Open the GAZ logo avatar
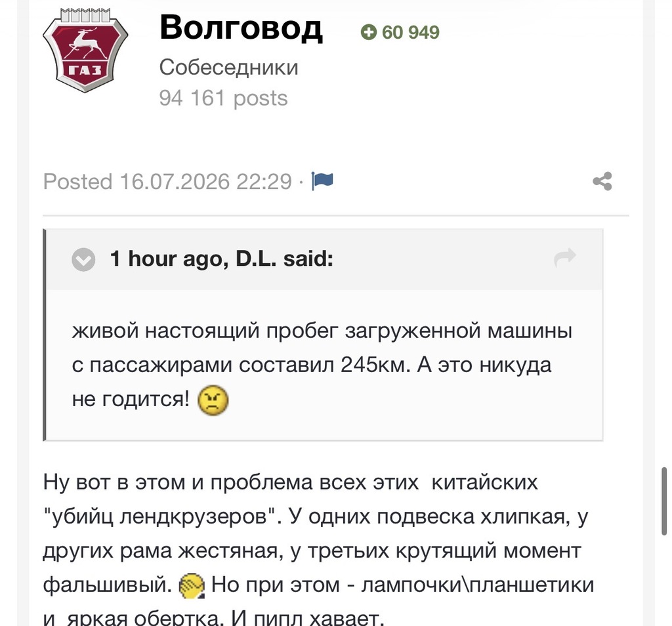The width and height of the screenshot is (672, 626). pos(85,51)
